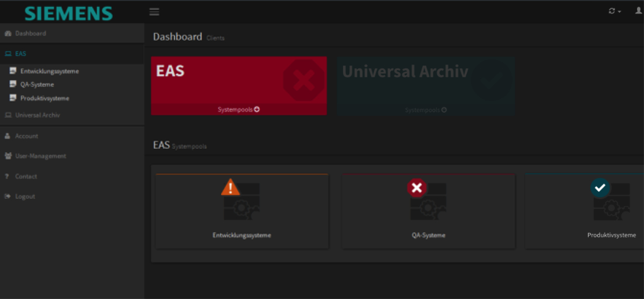Open Dashboard in the sidebar
This screenshot has height=299, width=644.
[72, 33]
